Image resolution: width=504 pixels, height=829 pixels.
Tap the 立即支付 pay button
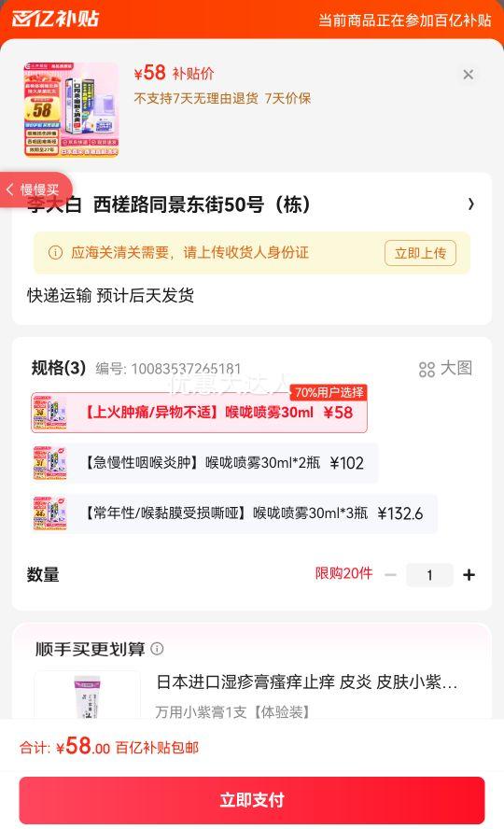point(251,800)
